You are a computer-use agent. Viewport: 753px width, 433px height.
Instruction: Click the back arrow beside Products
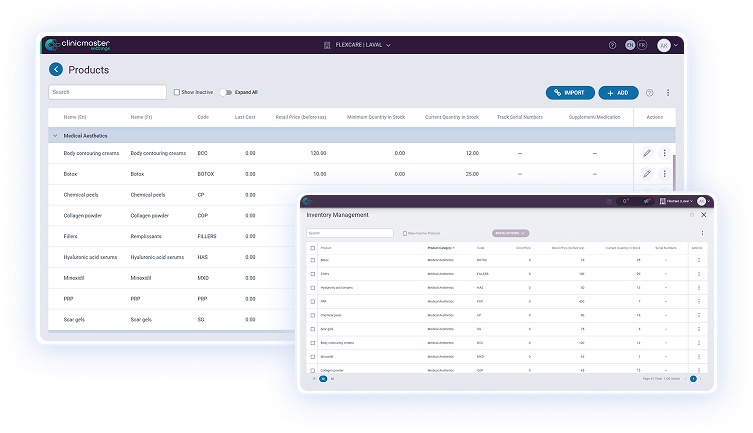pyautogui.click(x=56, y=70)
